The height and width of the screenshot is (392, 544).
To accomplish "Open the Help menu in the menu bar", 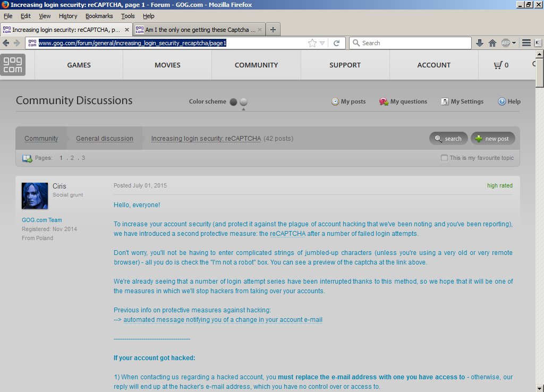I will [149, 16].
